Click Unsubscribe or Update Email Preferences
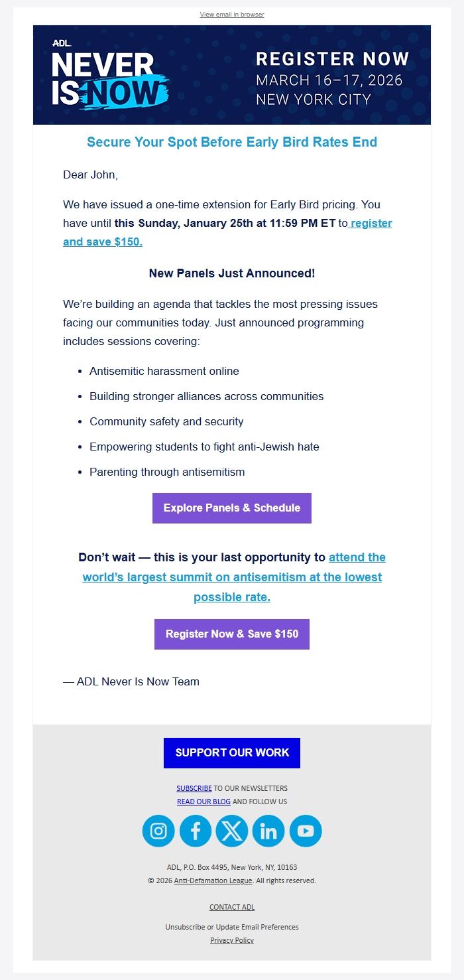 coord(231,927)
